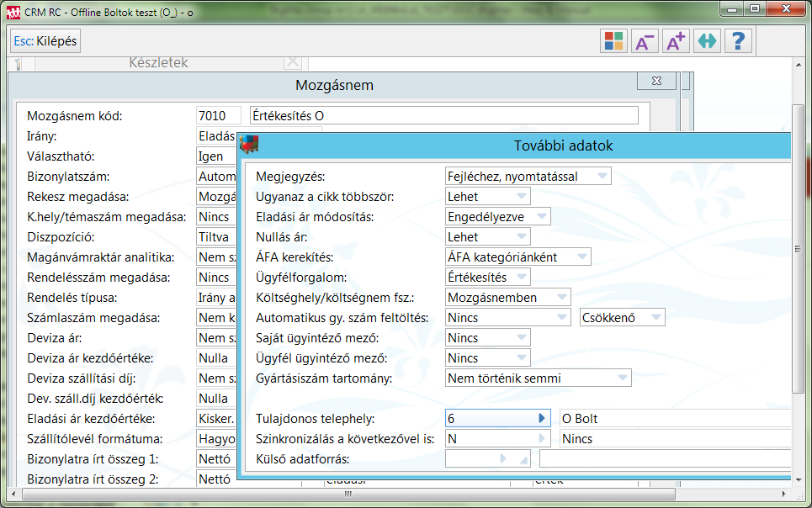Click Bizonylatra írt összeg 2 Nettó field
Image resolution: width=812 pixels, height=508 pixels.
tap(216, 479)
